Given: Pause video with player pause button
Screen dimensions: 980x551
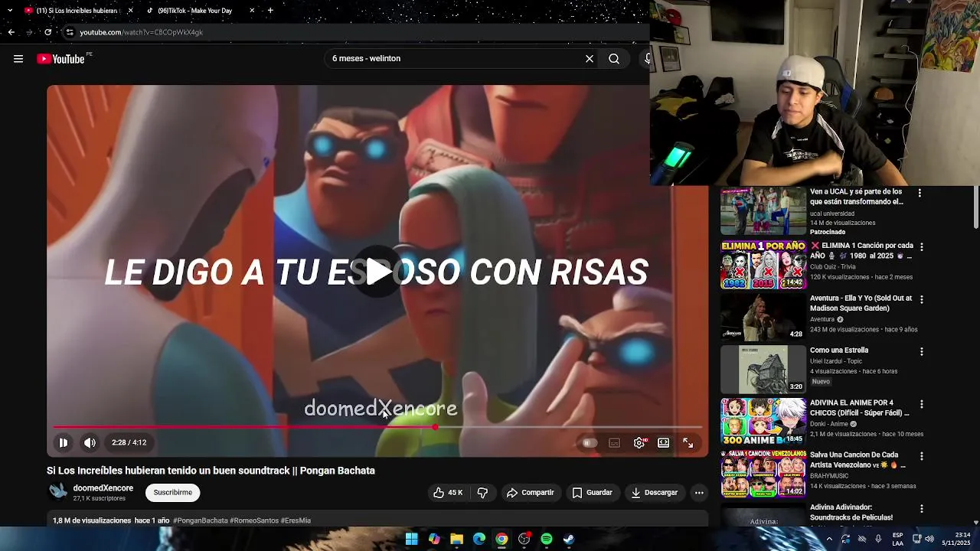Looking at the screenshot, I should pos(64,442).
